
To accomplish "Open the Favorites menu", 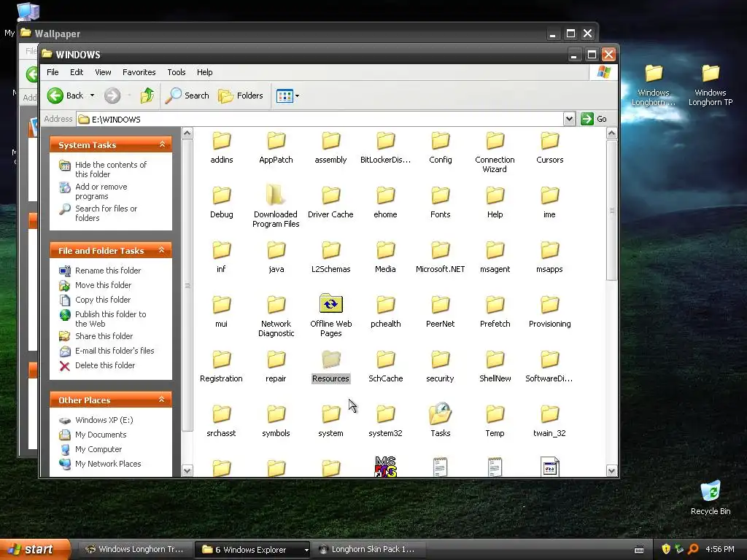I will [139, 72].
